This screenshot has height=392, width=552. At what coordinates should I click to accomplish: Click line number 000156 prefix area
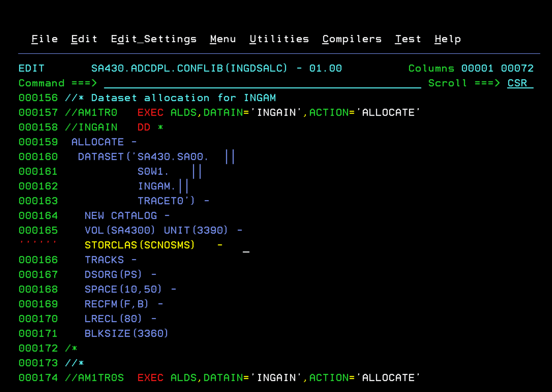tap(38, 98)
